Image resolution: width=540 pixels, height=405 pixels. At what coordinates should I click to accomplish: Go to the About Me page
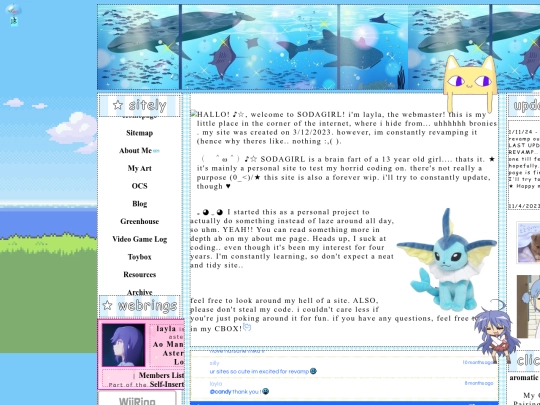click(x=135, y=150)
